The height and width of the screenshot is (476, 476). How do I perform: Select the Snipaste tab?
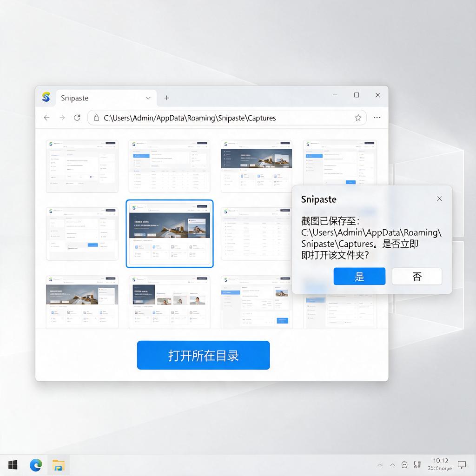(106, 98)
